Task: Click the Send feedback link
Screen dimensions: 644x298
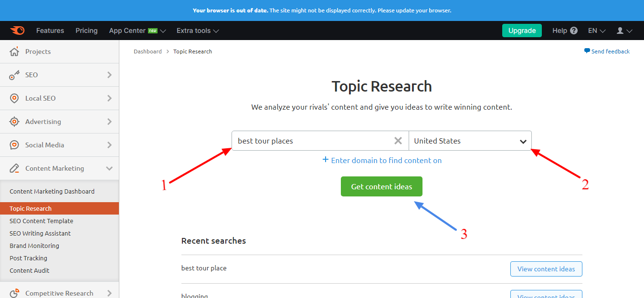Action: tap(611, 51)
